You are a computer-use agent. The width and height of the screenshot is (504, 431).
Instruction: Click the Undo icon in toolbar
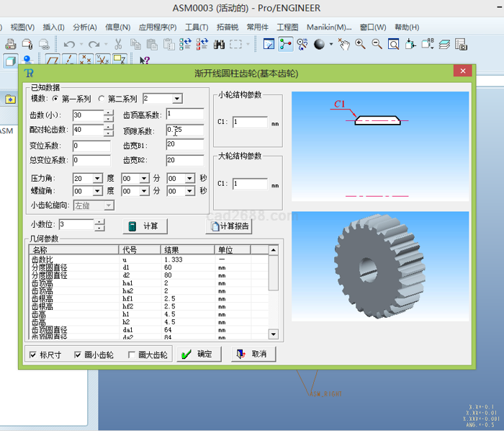tap(69, 45)
